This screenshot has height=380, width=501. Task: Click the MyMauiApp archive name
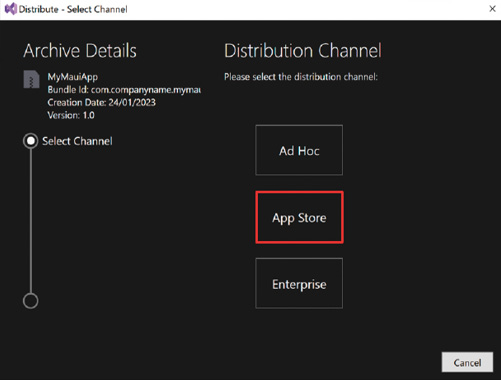73,77
